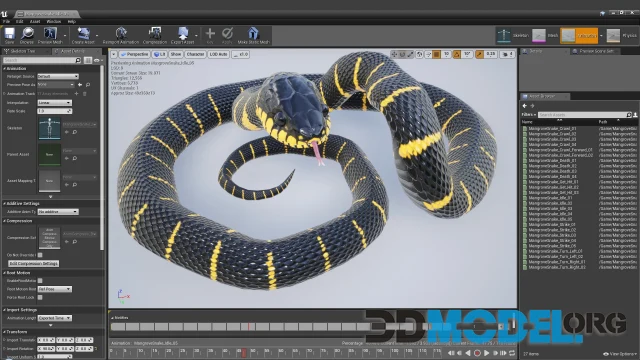Open the Asset menu
The image size is (640, 360).
click(35, 21)
